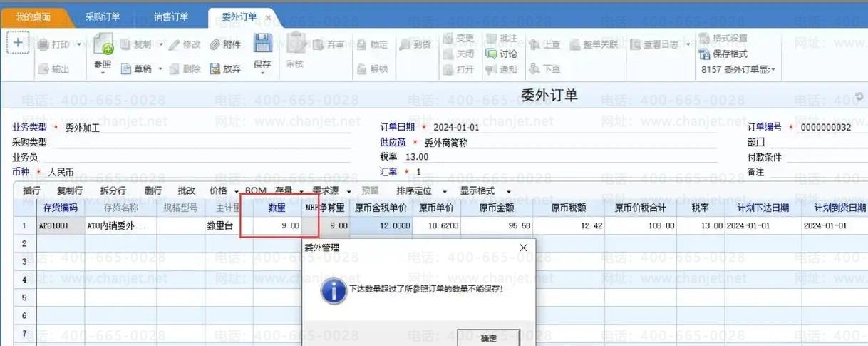
Task: Click the 附件 (attachment) paperclip icon
Action: click(x=215, y=44)
